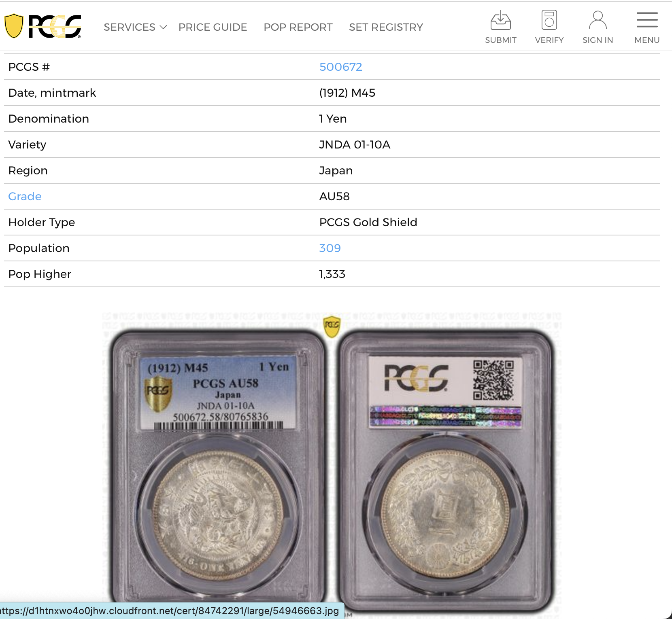
Task: Click the gold shield emblem on the slab label
Action: [x=158, y=393]
